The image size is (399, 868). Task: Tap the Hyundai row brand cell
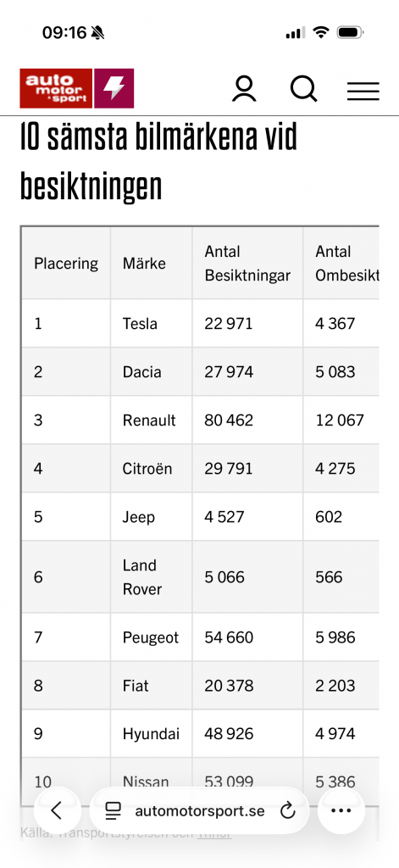(152, 734)
